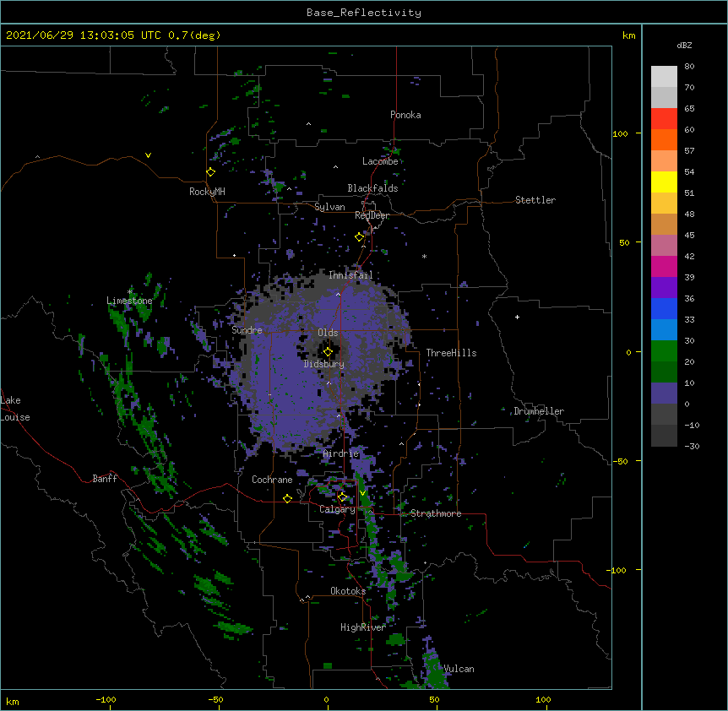
Task: Click the magenta 39–42 dBZ legend swatch
Action: click(x=664, y=266)
